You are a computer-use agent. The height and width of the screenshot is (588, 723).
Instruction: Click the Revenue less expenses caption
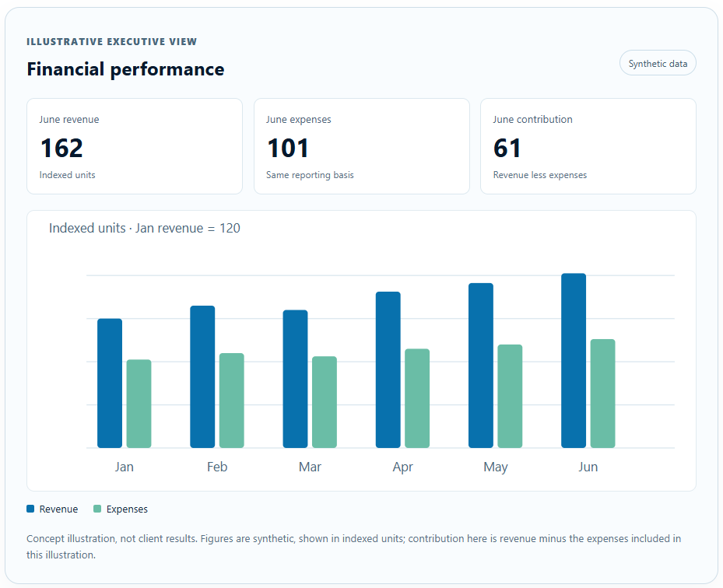point(540,175)
